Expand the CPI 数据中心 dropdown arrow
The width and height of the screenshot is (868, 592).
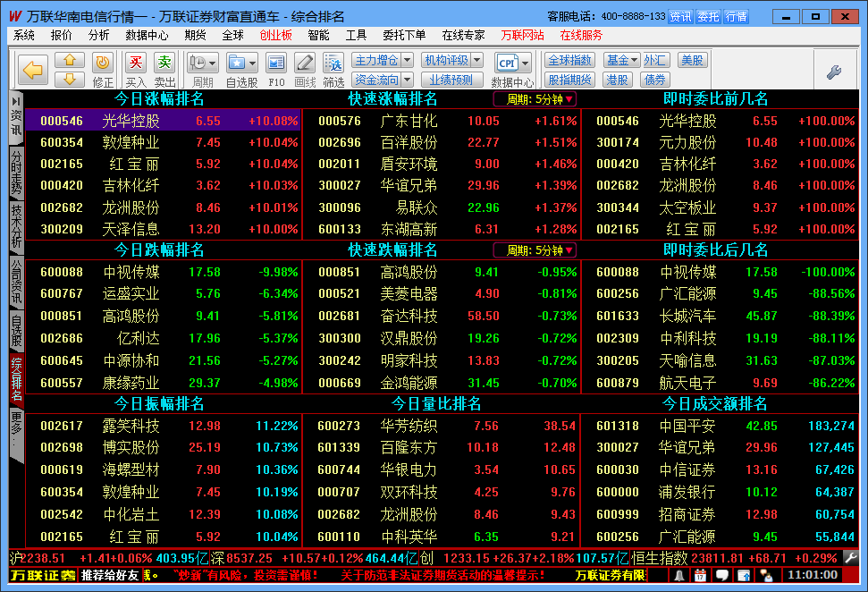point(526,63)
